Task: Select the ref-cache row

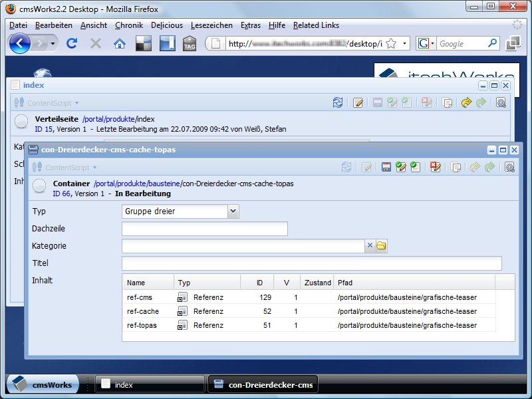Action: pos(309,311)
